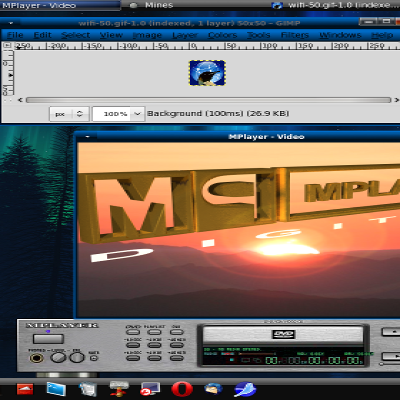Open the File menu in GIMP
Screen dimensions: 400x400
(x=15, y=35)
